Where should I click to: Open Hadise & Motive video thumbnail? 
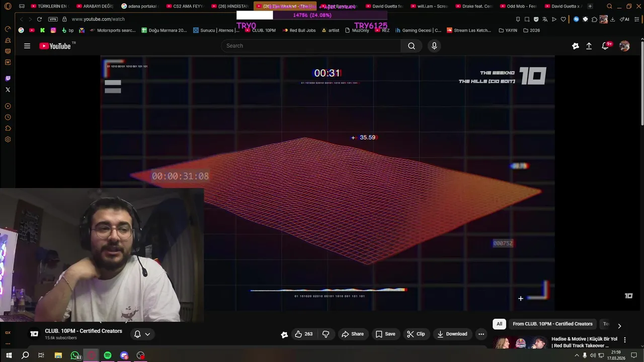click(520, 343)
